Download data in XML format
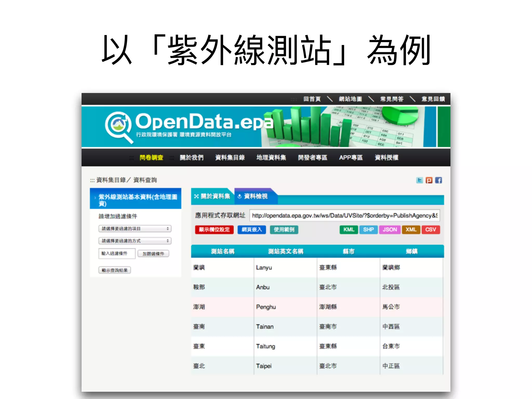The height and width of the screenshot is (399, 532). (411, 230)
